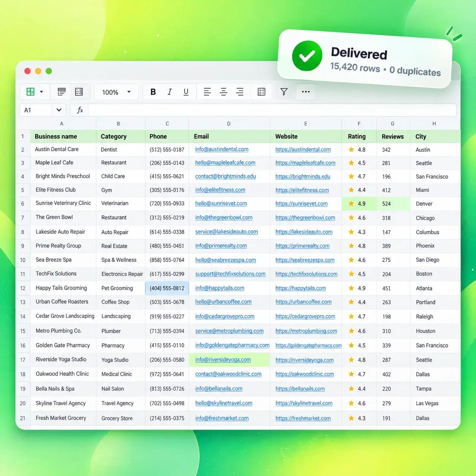
Task: Click the star icon in Sunrise Veterinary row
Action: pyautogui.click(x=351, y=204)
